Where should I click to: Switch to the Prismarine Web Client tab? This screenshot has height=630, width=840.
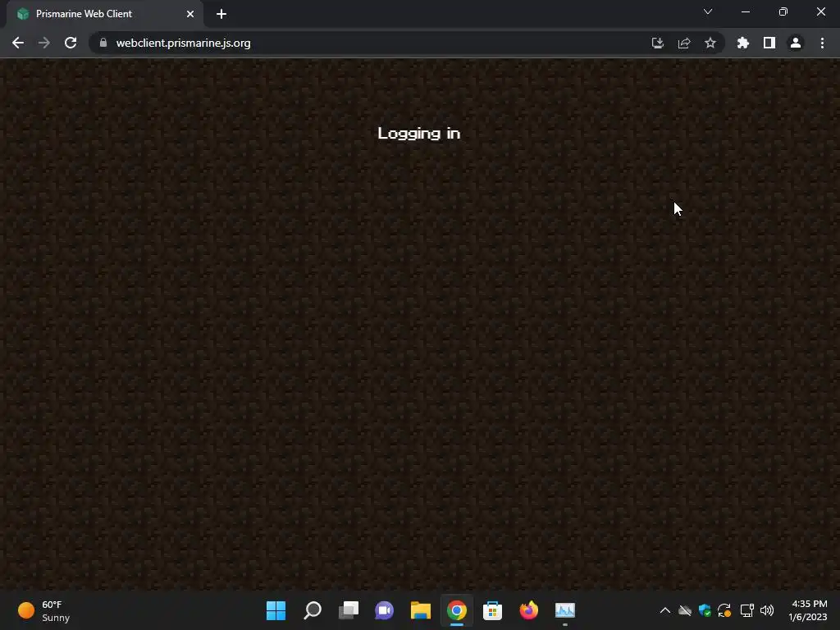[x=104, y=14]
